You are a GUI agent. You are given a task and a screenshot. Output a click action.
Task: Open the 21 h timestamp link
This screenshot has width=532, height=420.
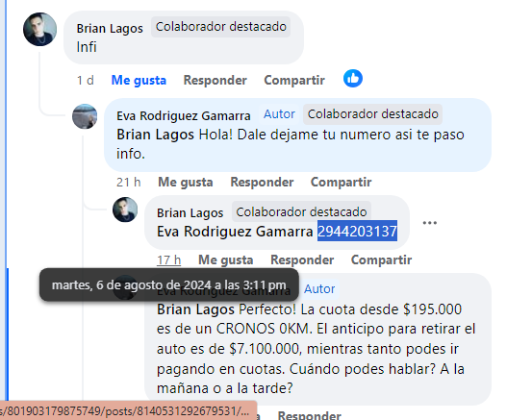pyautogui.click(x=128, y=183)
